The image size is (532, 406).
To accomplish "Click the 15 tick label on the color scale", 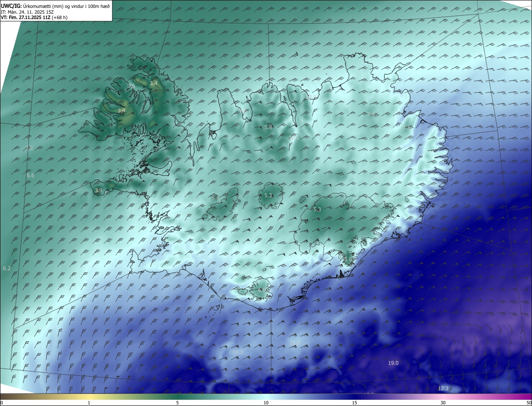I will tap(355, 403).
